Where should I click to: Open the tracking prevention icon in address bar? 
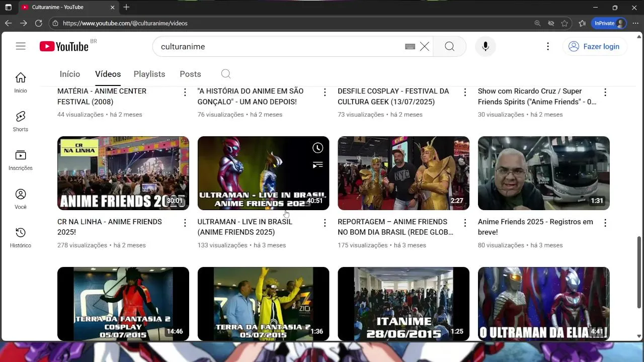pos(551,23)
